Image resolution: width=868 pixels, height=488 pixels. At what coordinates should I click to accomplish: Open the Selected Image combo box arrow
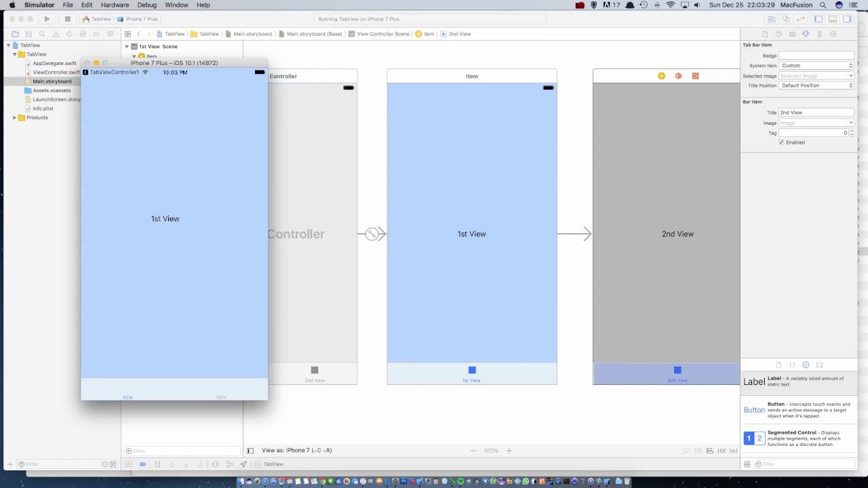851,76
